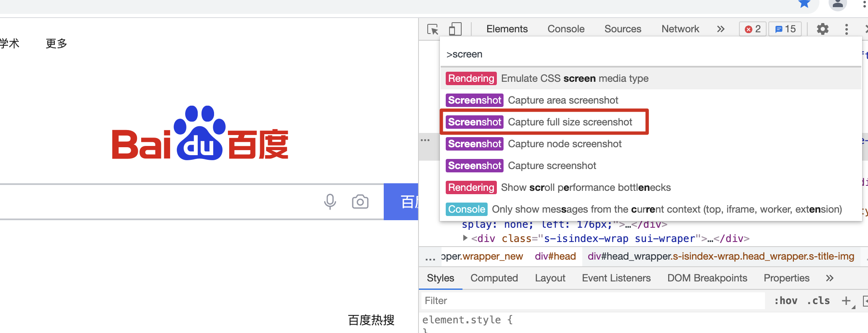Toggle the device toolbar icon
The width and height of the screenshot is (868, 333).
pos(455,29)
